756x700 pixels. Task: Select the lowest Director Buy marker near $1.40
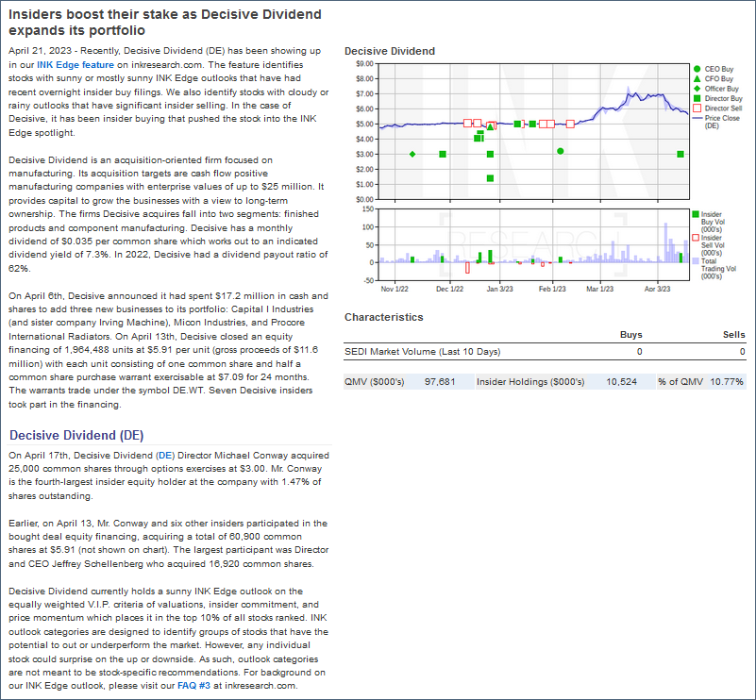tap(491, 178)
